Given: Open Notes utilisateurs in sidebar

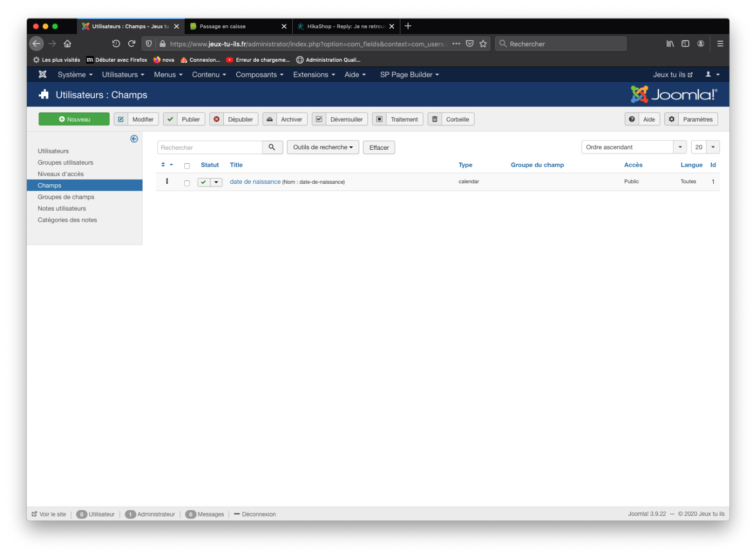Looking at the screenshot, I should (62, 208).
